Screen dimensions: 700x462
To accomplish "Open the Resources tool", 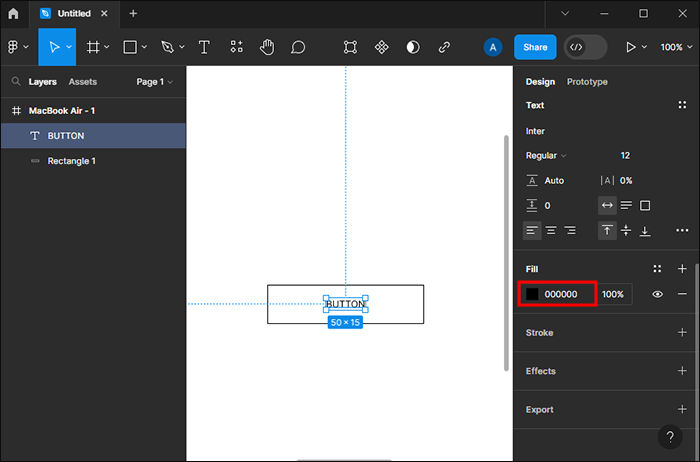I will [x=236, y=47].
